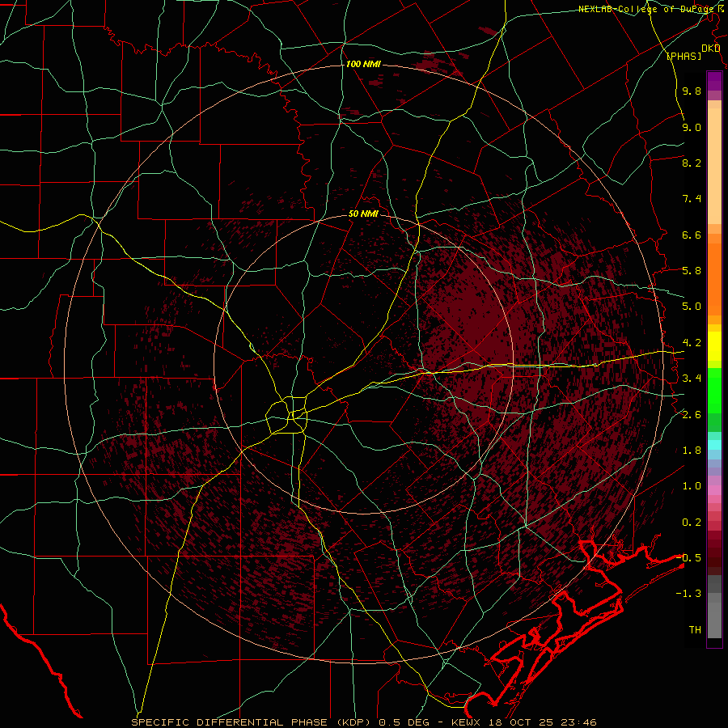The image size is (728, 728).
Task: Pick the pale peach segment of the color scale
Action: tap(714, 166)
